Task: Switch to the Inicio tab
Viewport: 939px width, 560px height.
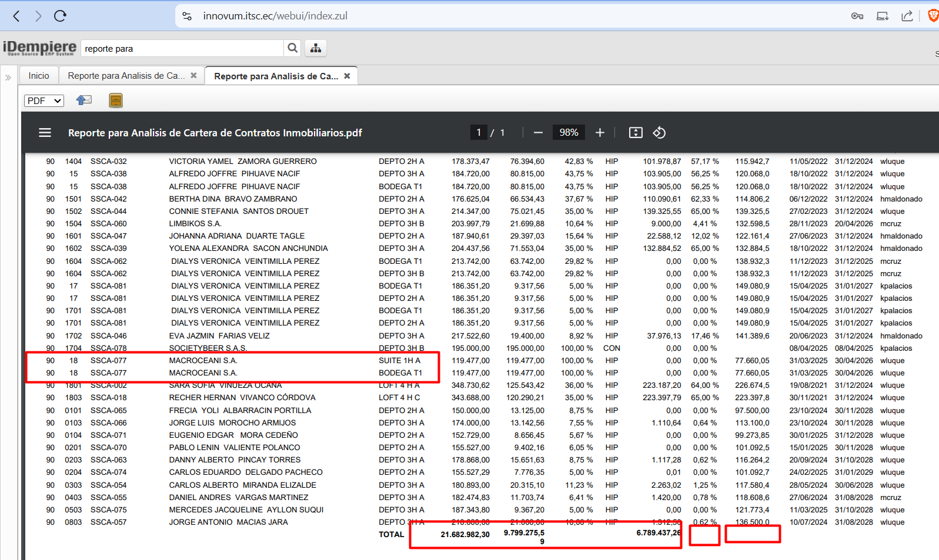Action: click(x=39, y=76)
